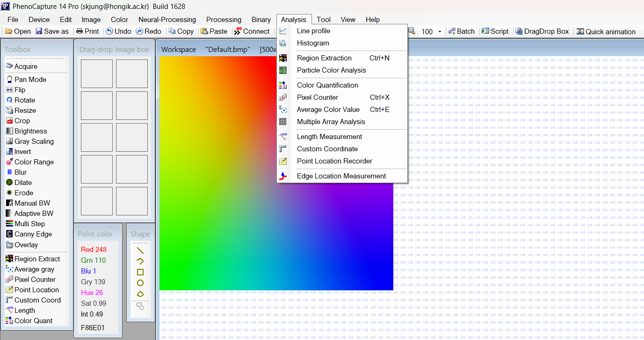Open Average gray tool

pos(30,269)
